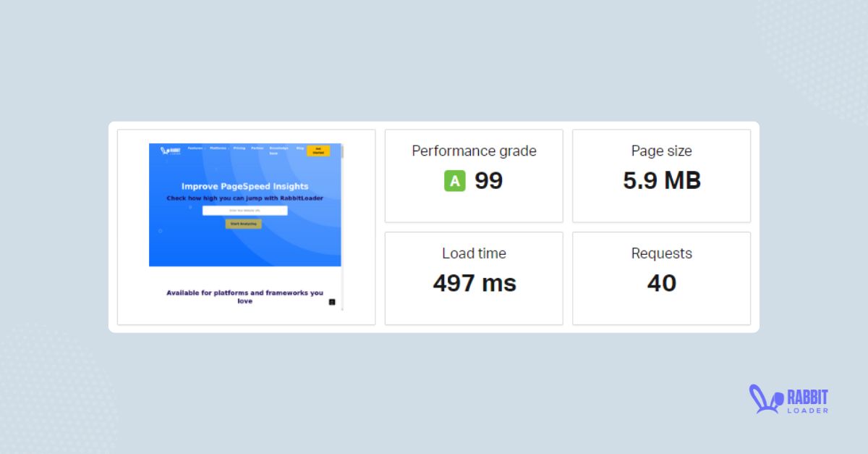The height and width of the screenshot is (454, 868).
Task: Click the Enter Your Website URL field
Action: point(245,211)
